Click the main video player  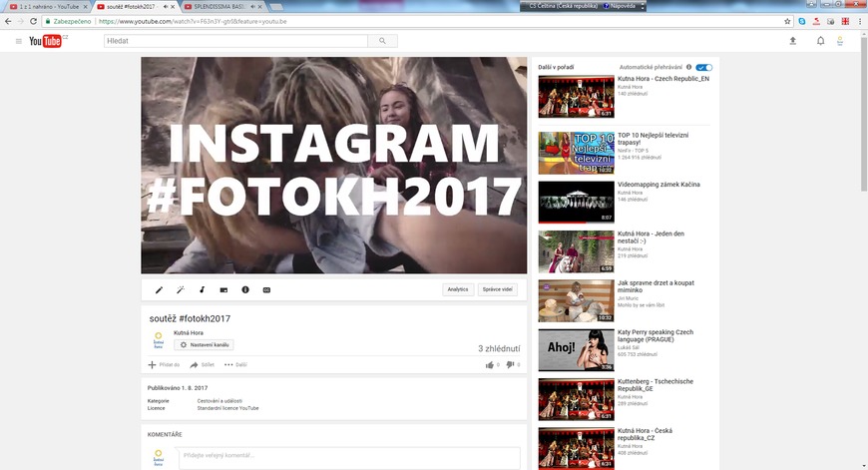tap(334, 165)
